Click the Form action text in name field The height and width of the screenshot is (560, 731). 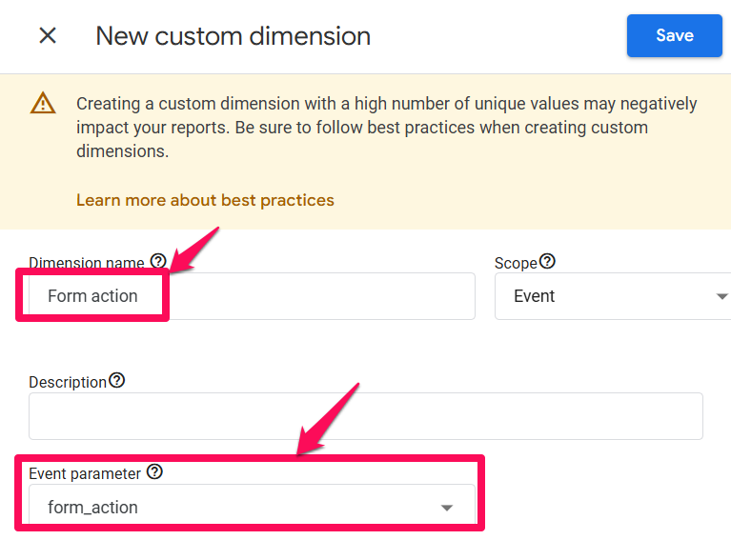coord(92,296)
